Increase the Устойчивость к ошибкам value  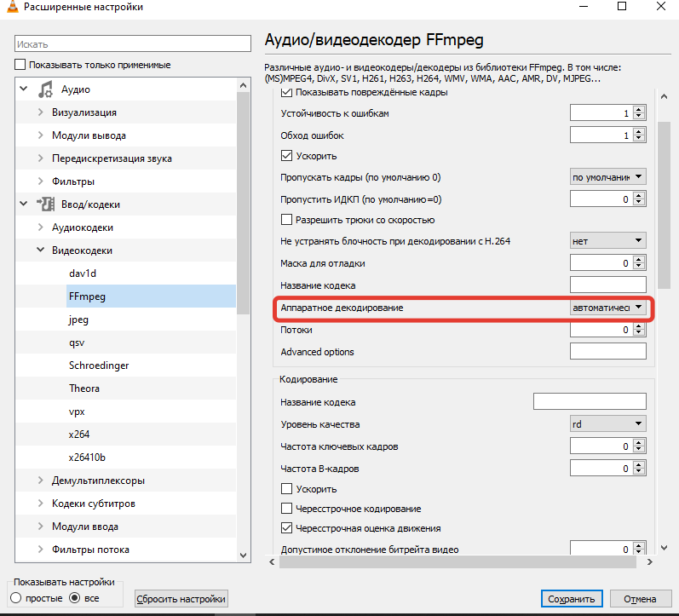coord(640,110)
